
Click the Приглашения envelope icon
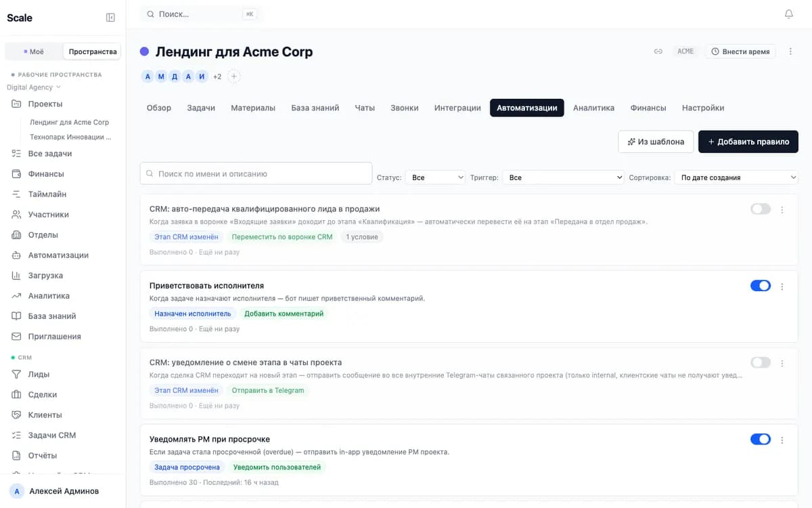pos(16,337)
